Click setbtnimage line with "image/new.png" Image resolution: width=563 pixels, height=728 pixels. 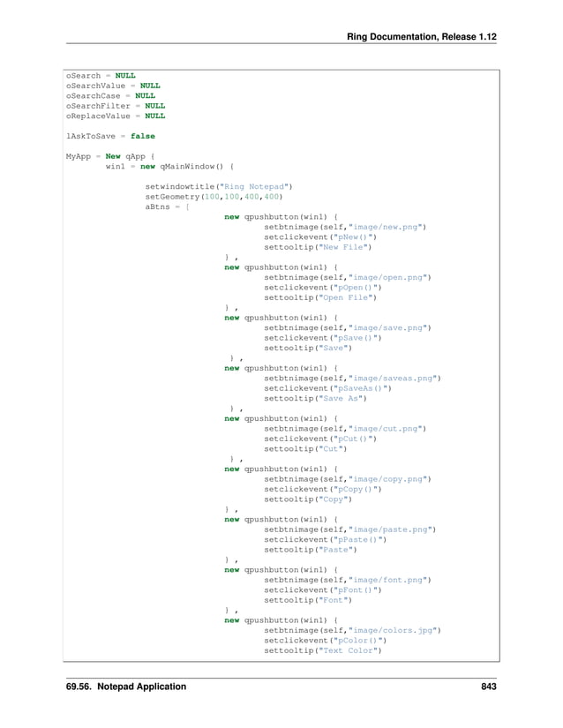(x=345, y=227)
